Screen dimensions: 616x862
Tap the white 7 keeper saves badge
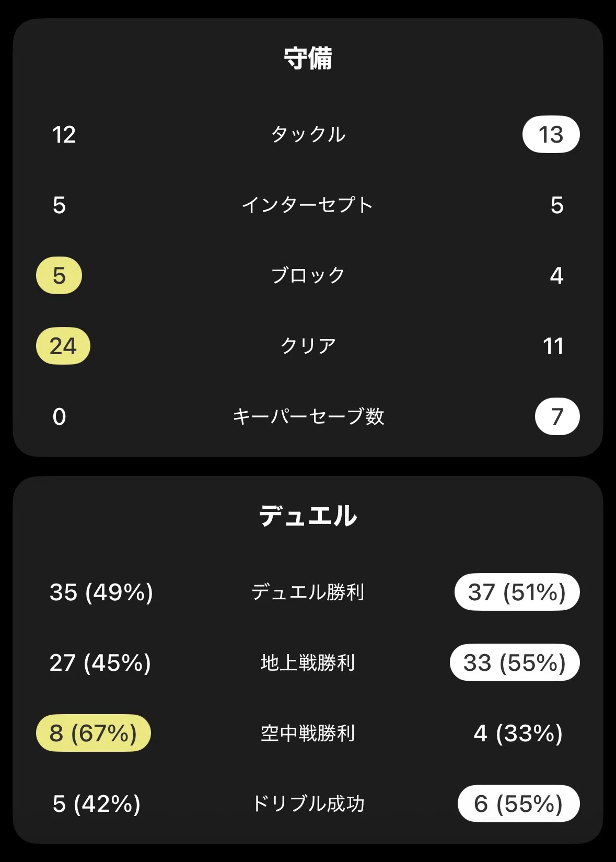(x=557, y=416)
